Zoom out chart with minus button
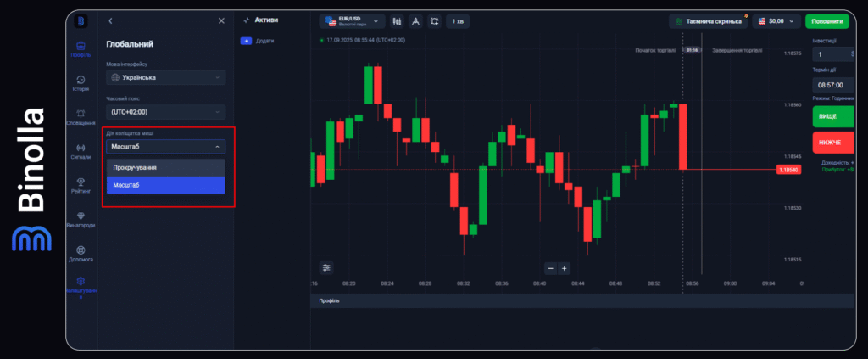This screenshot has width=868, height=359. tap(550, 268)
